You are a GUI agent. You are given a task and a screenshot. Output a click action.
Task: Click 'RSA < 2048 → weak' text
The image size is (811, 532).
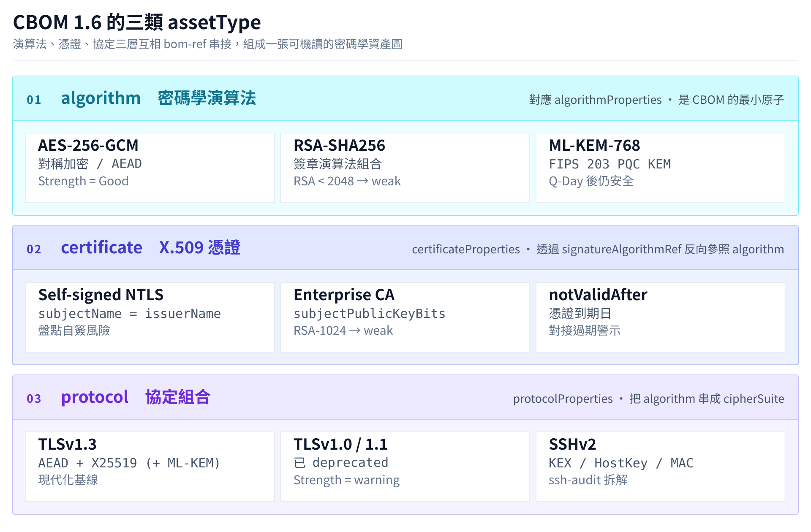click(347, 181)
